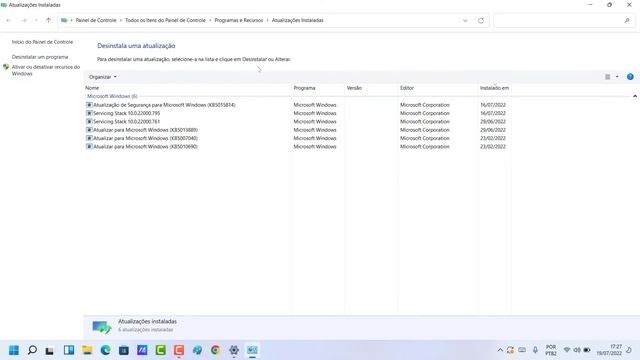Click Microsoft Corporation in Servicing Stack 10.0.22000.761 row
Viewport: 640px width, 360px height.
[x=424, y=122]
